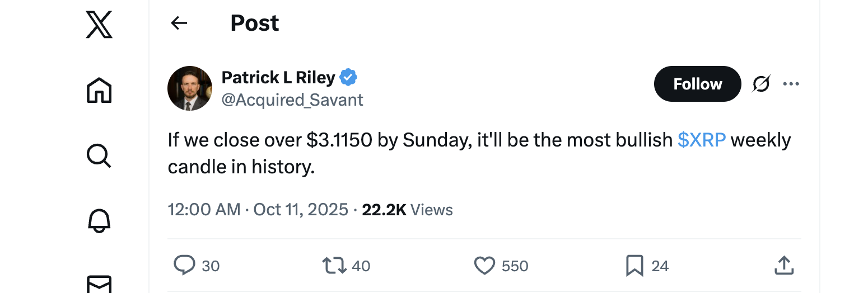The image size is (868, 293).
Task: Open the $XRP cashtag link
Action: tap(702, 140)
